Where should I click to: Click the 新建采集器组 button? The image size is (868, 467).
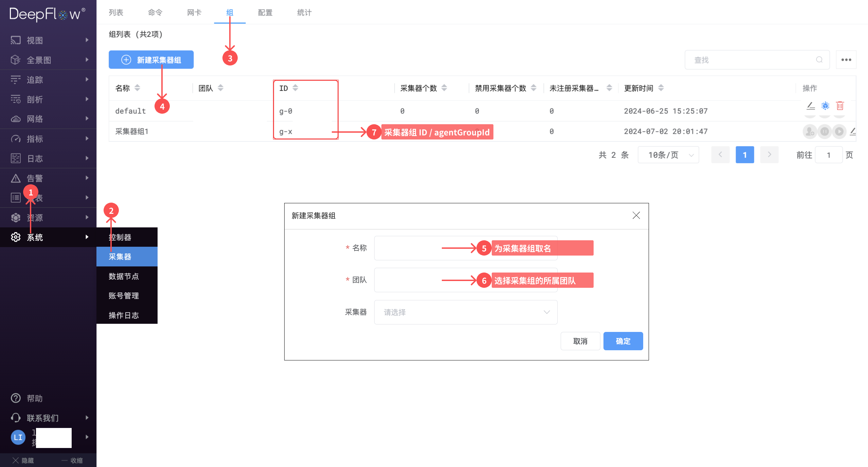[151, 59]
